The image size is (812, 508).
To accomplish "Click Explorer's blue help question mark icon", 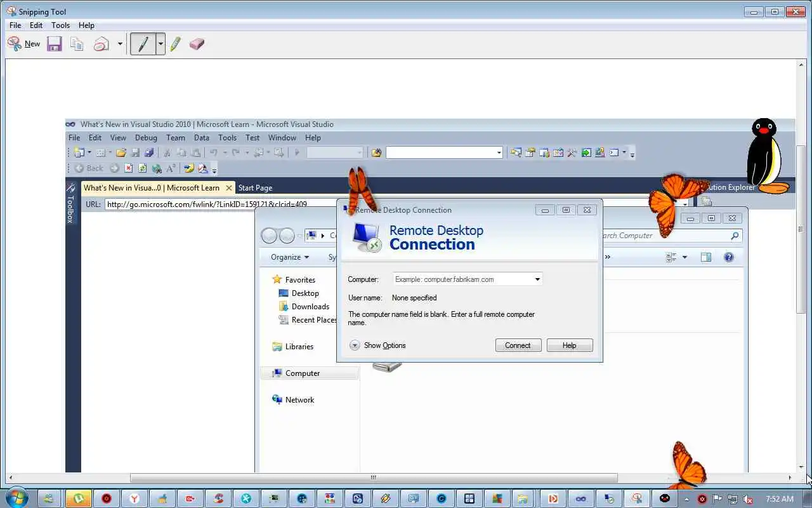I will [728, 257].
